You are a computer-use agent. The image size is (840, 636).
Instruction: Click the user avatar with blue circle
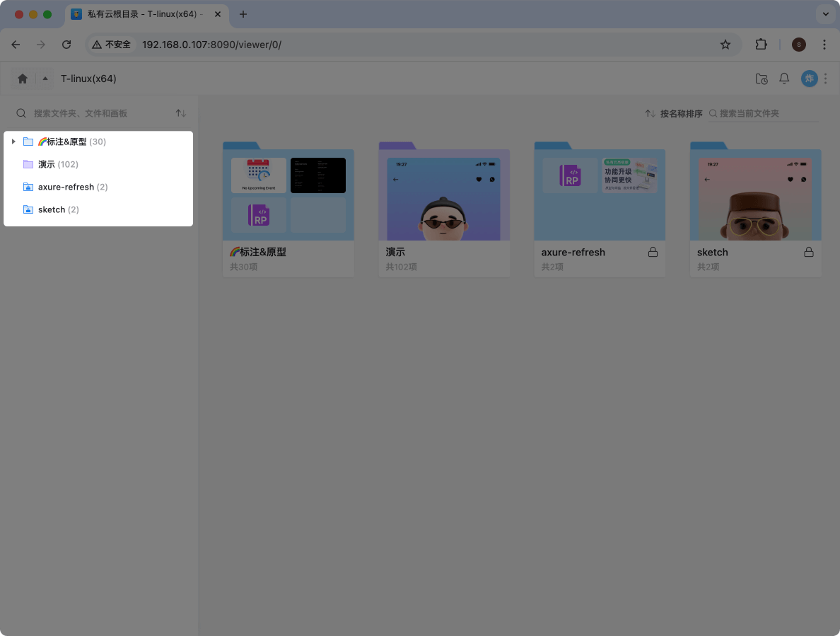click(809, 79)
